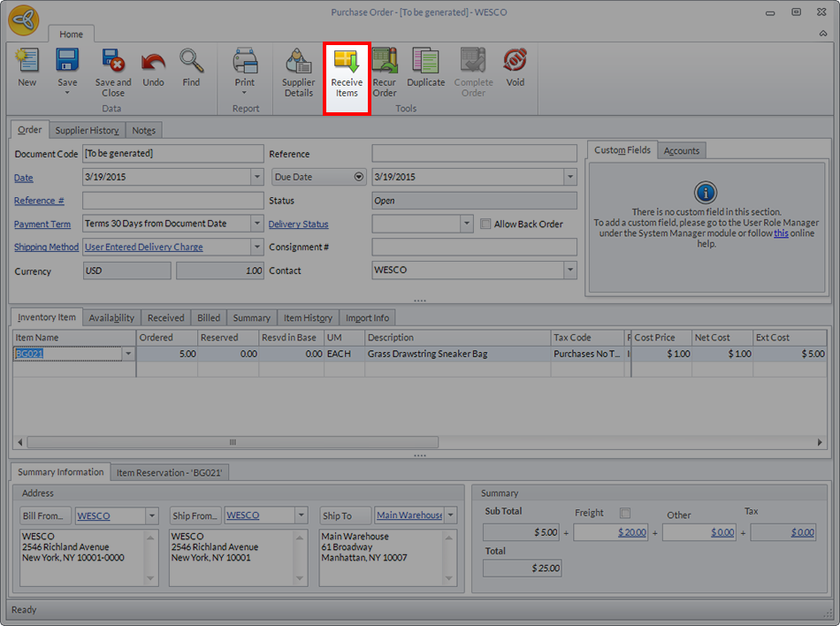Click the Save and Close icon
The height and width of the screenshot is (626, 840).
click(113, 71)
